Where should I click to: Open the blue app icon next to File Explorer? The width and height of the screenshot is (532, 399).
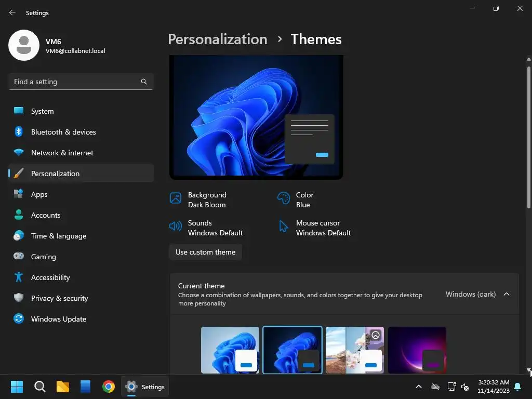point(86,387)
